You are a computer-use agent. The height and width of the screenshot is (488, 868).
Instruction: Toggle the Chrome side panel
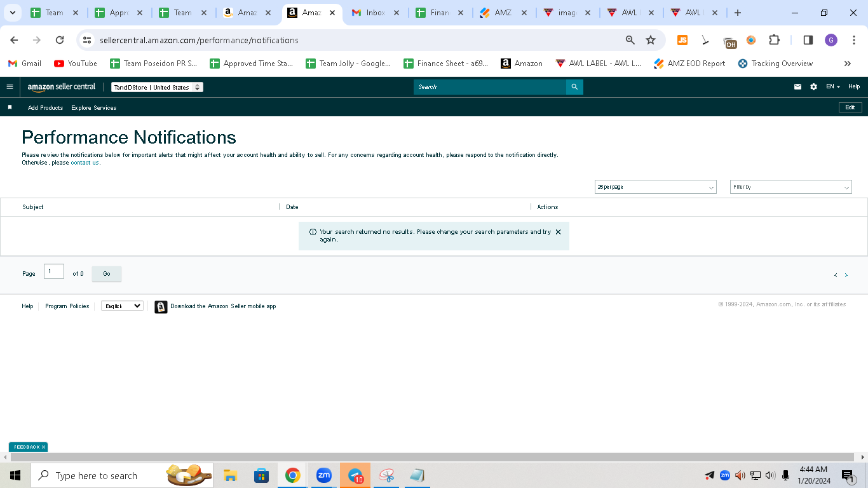coord(808,40)
